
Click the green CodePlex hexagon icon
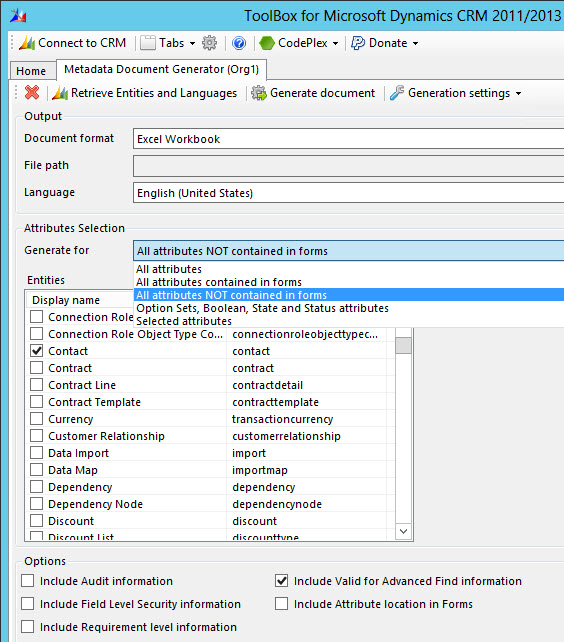pyautogui.click(x=267, y=43)
